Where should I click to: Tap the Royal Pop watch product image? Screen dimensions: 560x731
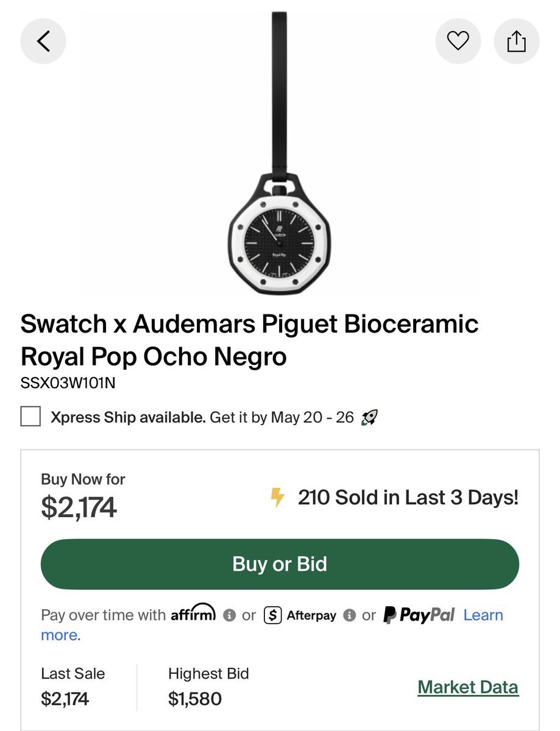(280, 152)
